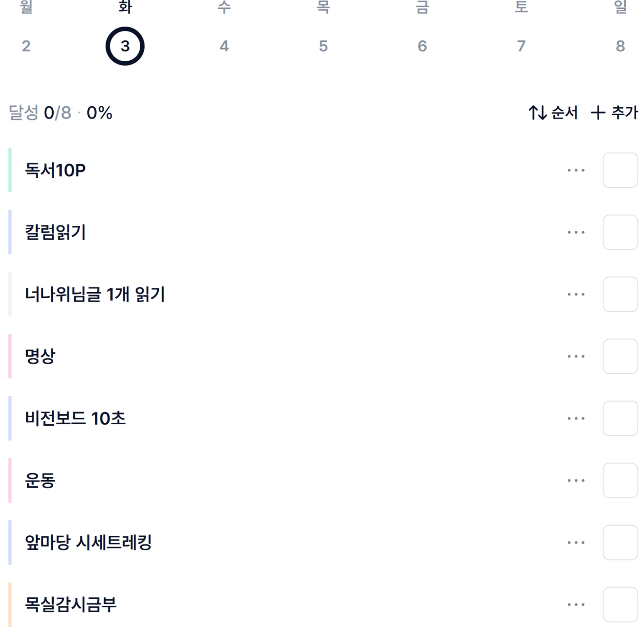Screen dimensions: 644x644
Task: Show options for 목실감시금부
Action: tap(576, 605)
